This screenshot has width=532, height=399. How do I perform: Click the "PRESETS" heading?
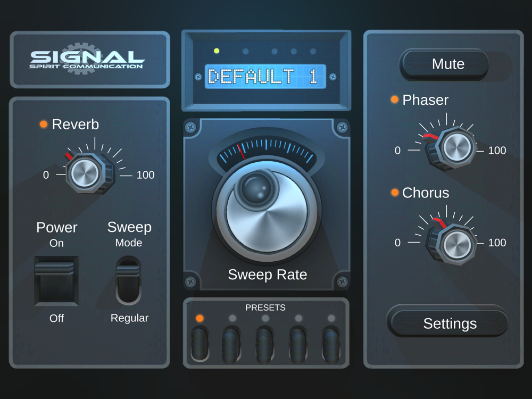coord(265,307)
